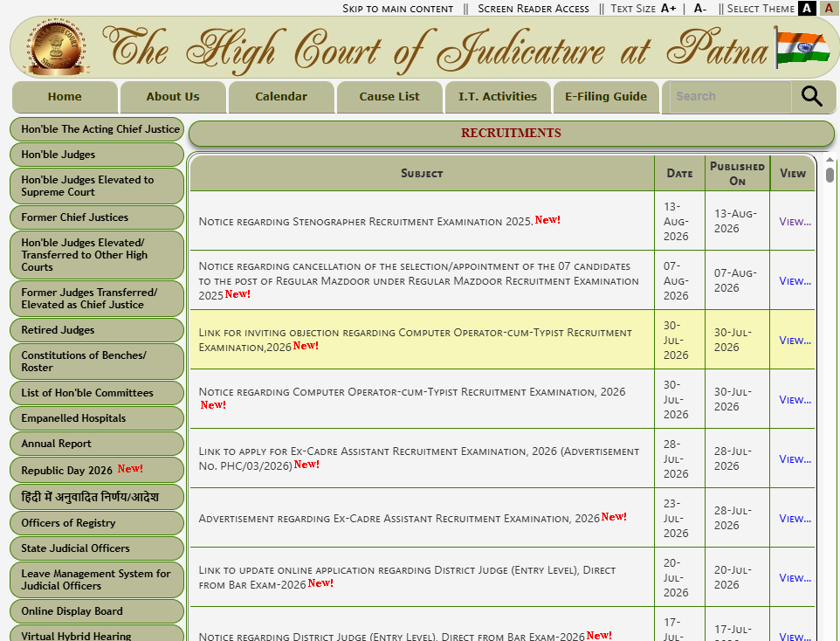This screenshot has width=840, height=641.
Task: Open Screen Reader Access link
Action: click(533, 9)
